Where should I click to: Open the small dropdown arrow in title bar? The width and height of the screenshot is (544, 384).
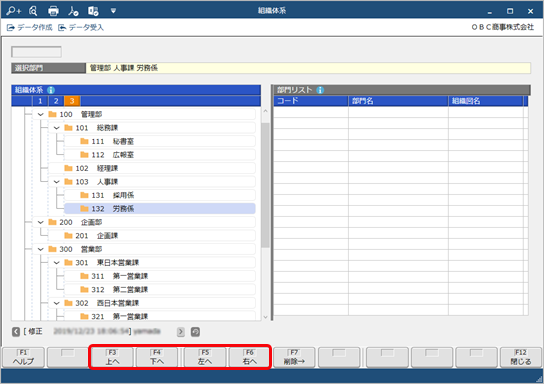tap(113, 11)
